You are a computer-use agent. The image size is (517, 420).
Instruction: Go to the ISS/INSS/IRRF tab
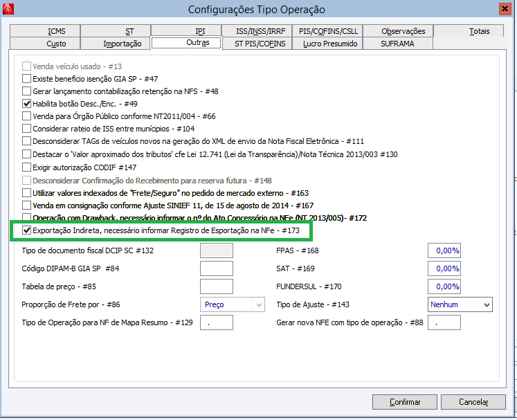click(x=257, y=31)
